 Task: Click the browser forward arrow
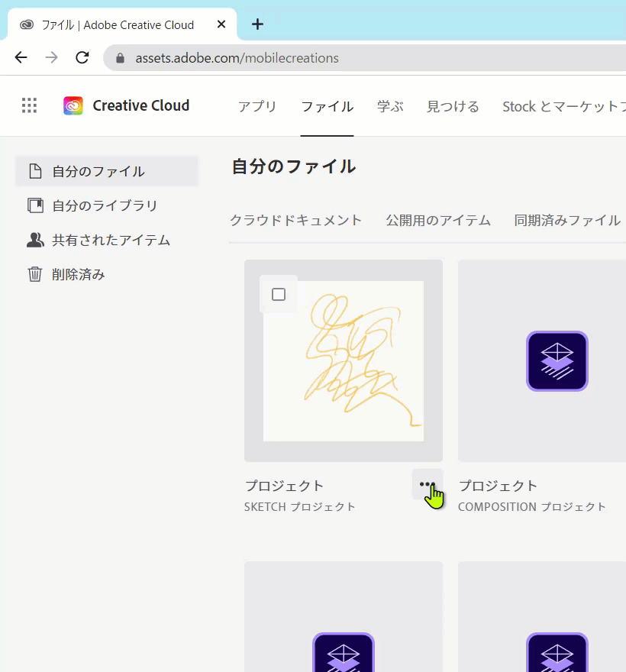(51, 57)
